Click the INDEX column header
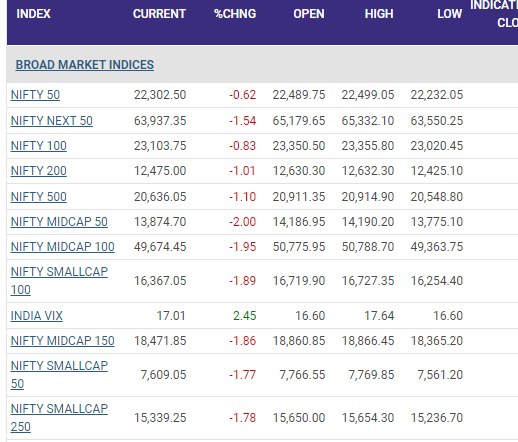The image size is (518, 442). 33,14
